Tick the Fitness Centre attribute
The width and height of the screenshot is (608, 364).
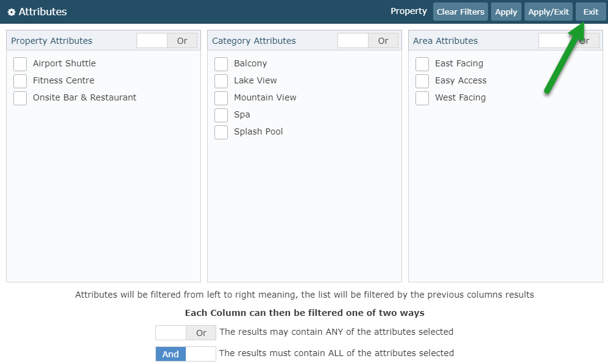20,81
